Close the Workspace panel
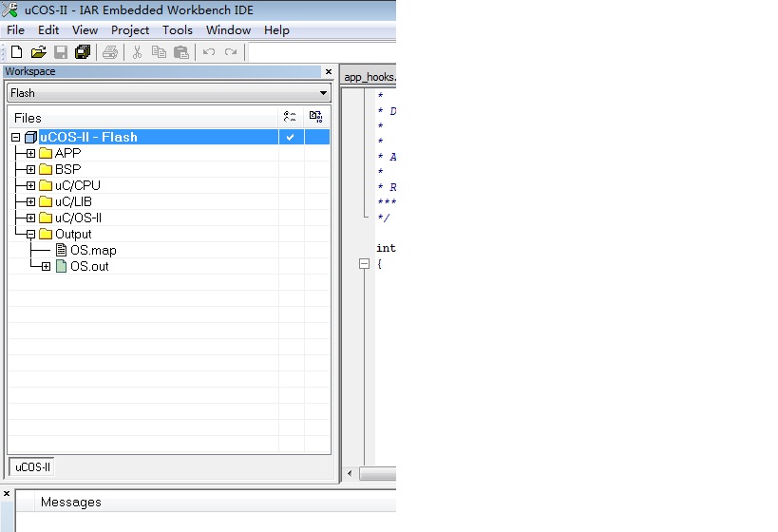The image size is (778, 532). [329, 72]
